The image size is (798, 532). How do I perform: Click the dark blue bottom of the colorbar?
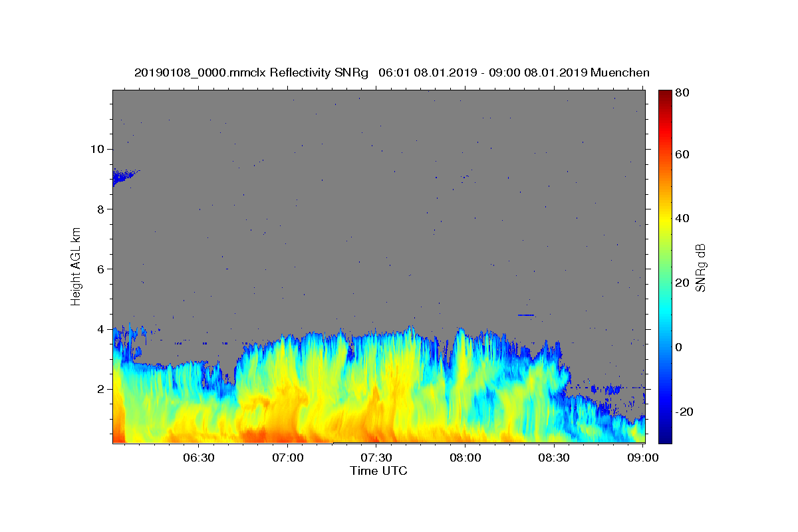click(x=665, y=436)
